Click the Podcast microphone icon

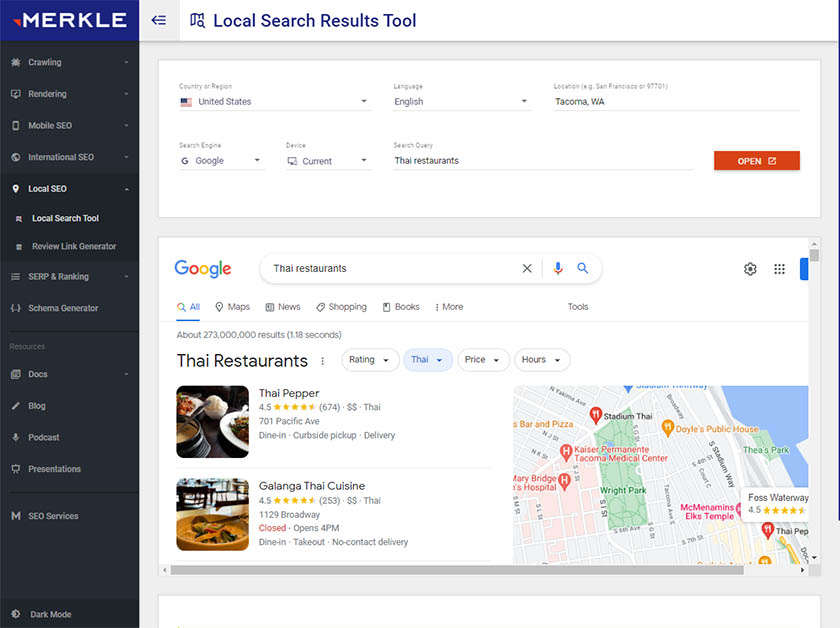coord(16,437)
